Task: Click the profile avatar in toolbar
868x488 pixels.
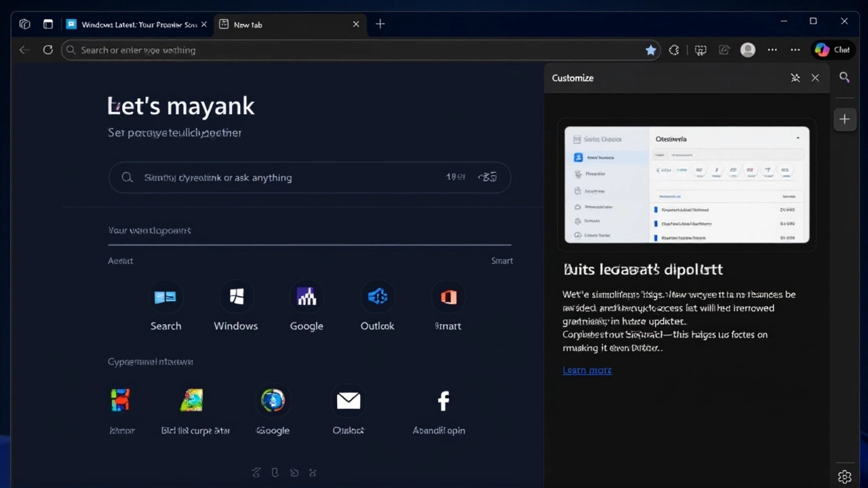Action: coord(747,49)
